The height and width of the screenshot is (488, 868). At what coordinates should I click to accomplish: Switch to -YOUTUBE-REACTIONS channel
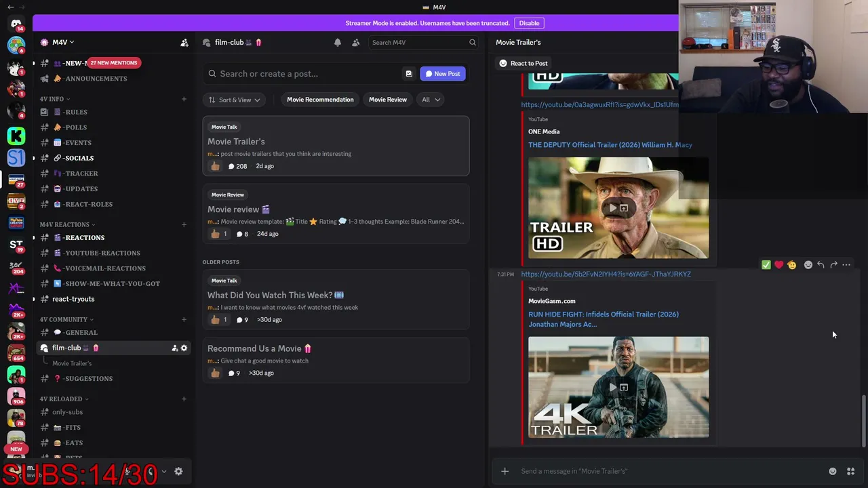(x=113, y=253)
